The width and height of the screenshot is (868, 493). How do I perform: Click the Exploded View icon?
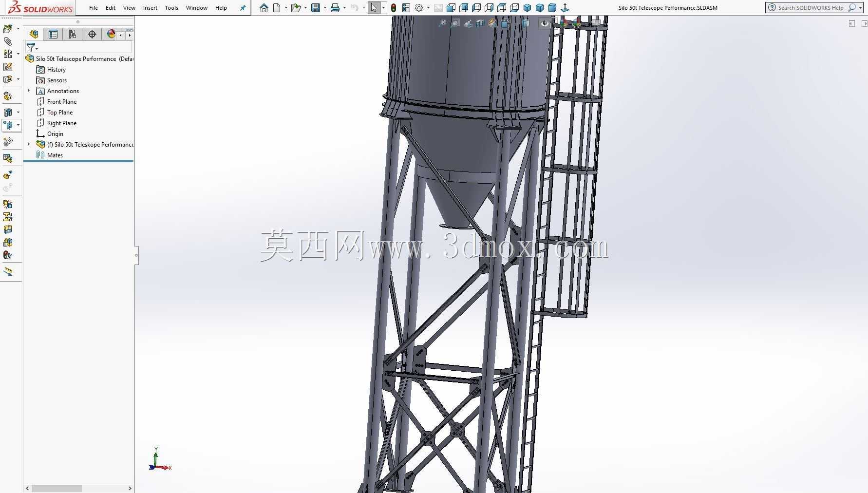coord(8,175)
